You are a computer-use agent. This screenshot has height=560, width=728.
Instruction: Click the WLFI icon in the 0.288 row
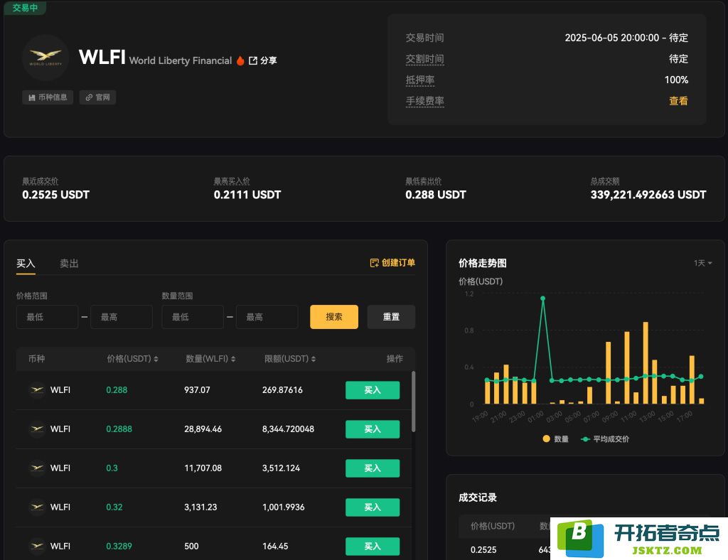(x=37, y=389)
